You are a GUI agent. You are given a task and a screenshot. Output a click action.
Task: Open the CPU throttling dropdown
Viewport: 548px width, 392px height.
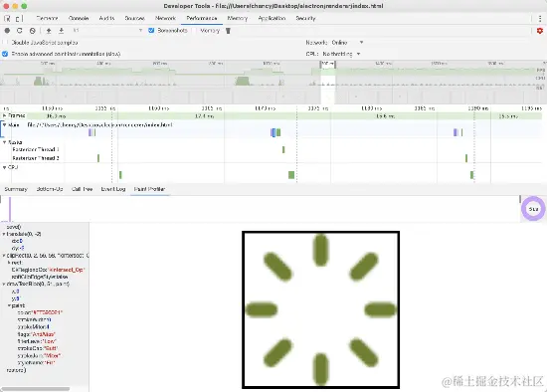click(341, 54)
